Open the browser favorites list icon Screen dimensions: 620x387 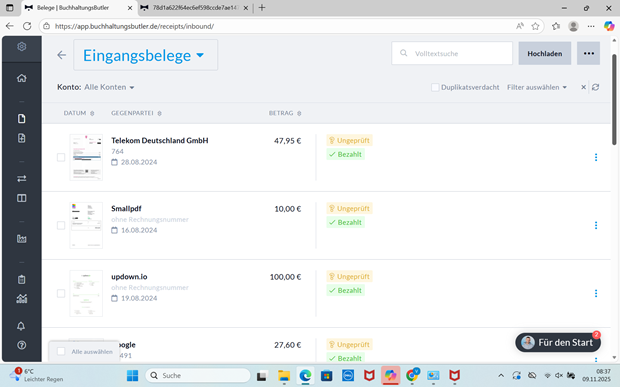pos(556,26)
